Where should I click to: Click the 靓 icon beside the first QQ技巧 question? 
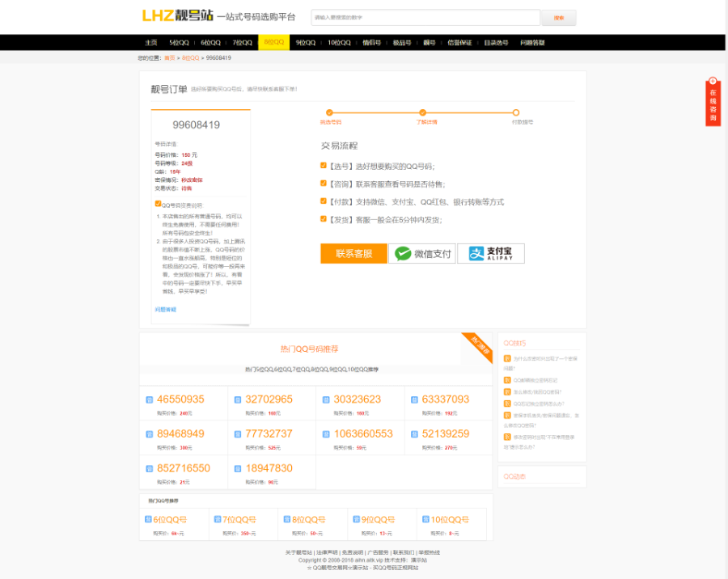tap(507, 358)
